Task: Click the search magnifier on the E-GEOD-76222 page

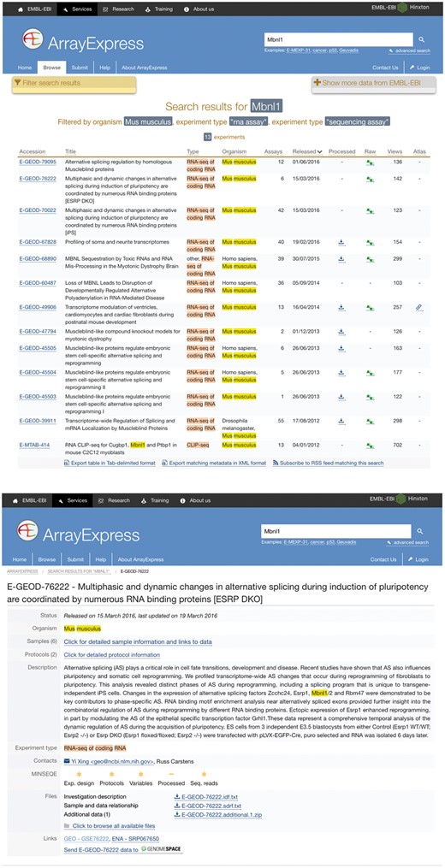Action: tap(419, 531)
